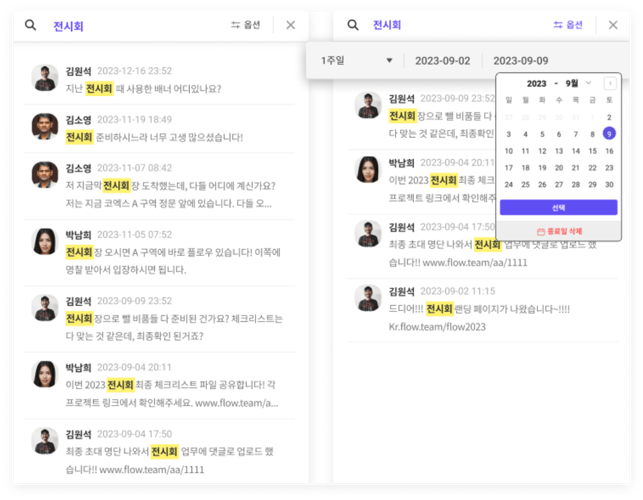Open 김소영's 2023-11-19 message result
The image size is (643, 500).
pyautogui.click(x=160, y=128)
